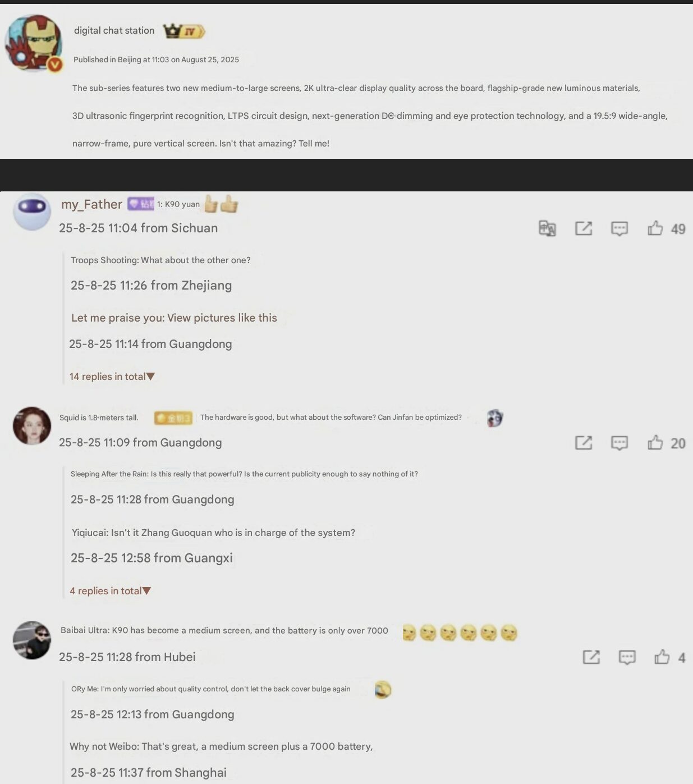
Task: View my_Father's robot avatar
Action: 32,212
